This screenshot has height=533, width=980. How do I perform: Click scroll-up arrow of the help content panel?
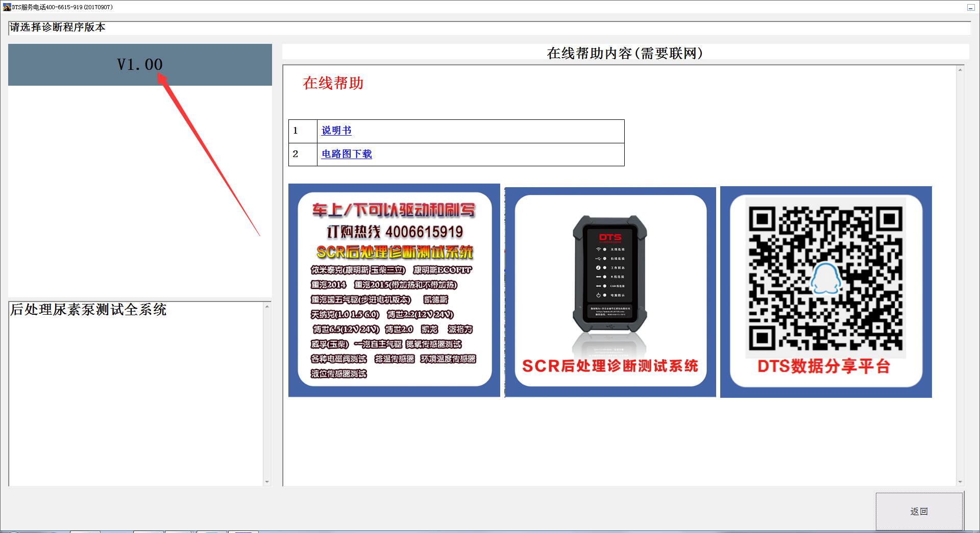(x=960, y=70)
